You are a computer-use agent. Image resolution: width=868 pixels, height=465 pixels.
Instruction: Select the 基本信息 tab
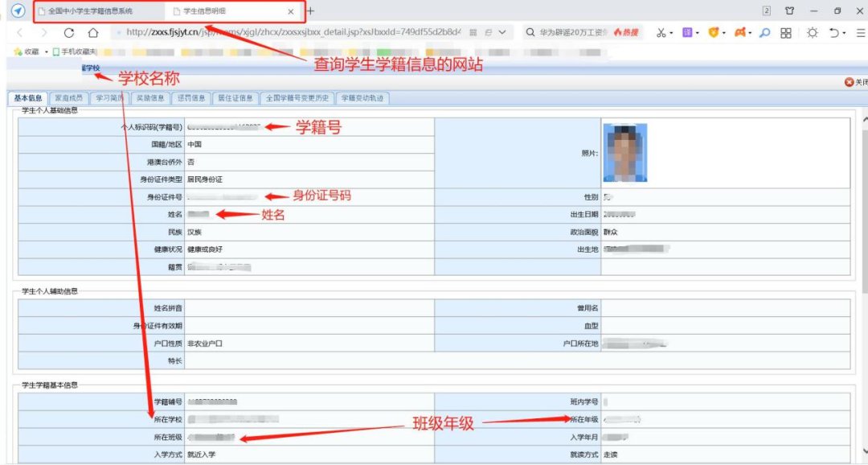pos(27,98)
